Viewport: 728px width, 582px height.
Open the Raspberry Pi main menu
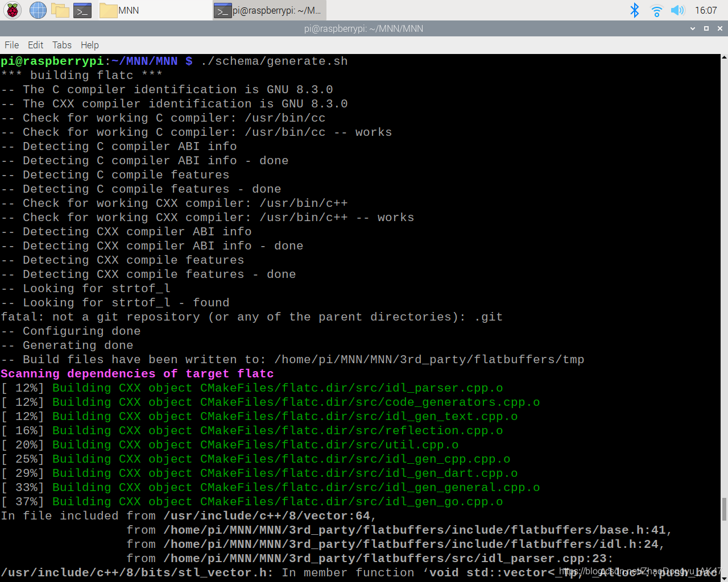[x=13, y=10]
